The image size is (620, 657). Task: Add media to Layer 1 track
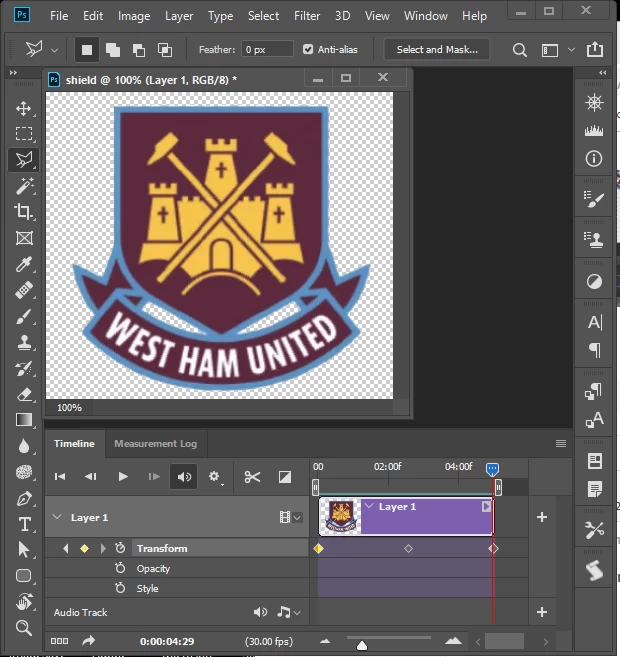[x=542, y=517]
